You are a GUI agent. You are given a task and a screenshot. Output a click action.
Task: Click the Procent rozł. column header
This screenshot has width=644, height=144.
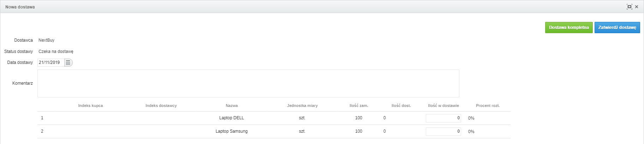[488, 106]
